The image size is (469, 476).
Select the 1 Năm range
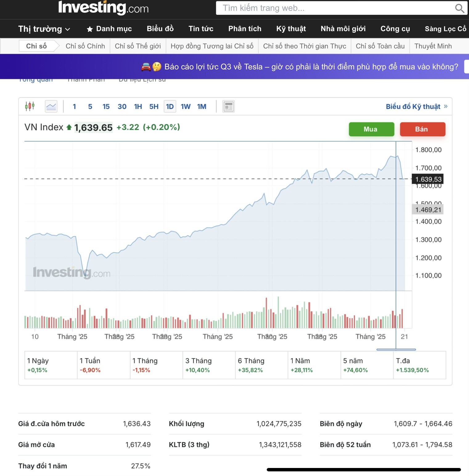(x=314, y=365)
